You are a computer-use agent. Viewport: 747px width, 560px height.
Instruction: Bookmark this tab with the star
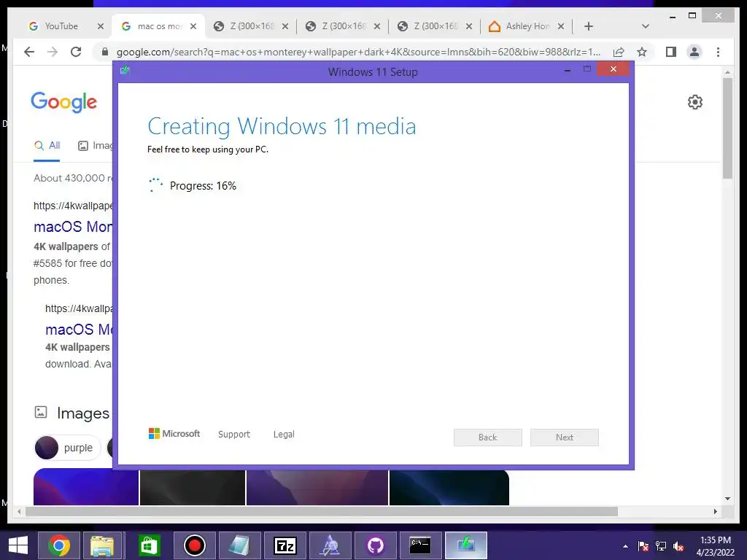pos(642,52)
